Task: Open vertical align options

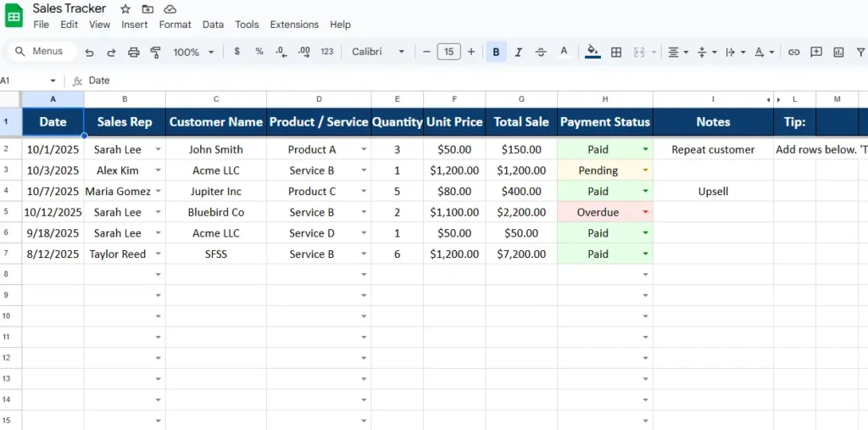Action: 706,52
